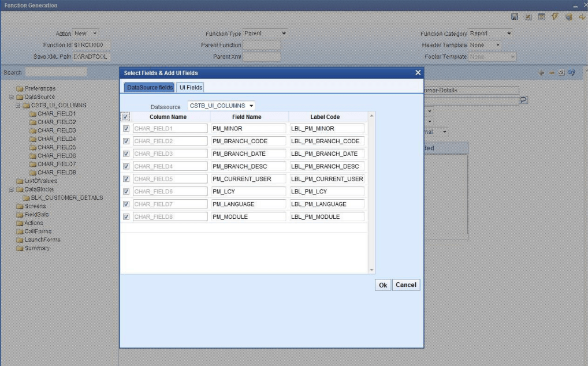Click the toolbar icon with an X mark
Viewport: 588px width, 366px height.
[528, 17]
